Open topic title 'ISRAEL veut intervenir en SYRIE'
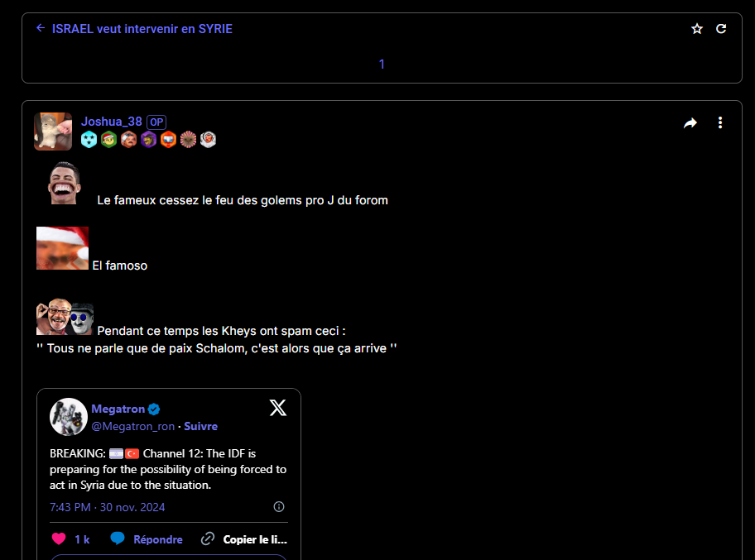 click(142, 29)
